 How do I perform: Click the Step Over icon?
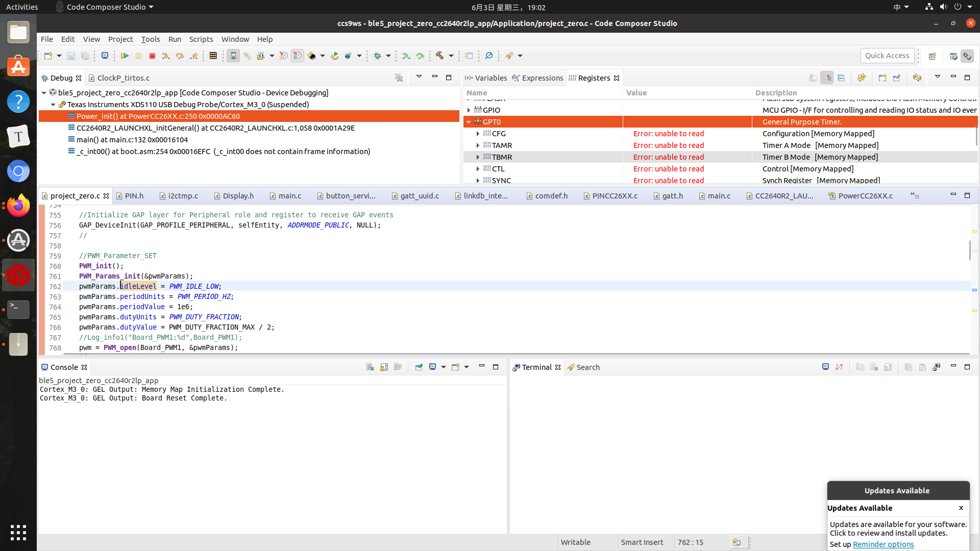180,56
